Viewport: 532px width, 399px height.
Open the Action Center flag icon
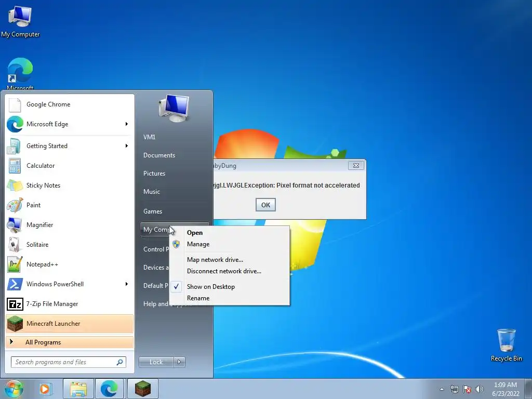[x=467, y=389]
